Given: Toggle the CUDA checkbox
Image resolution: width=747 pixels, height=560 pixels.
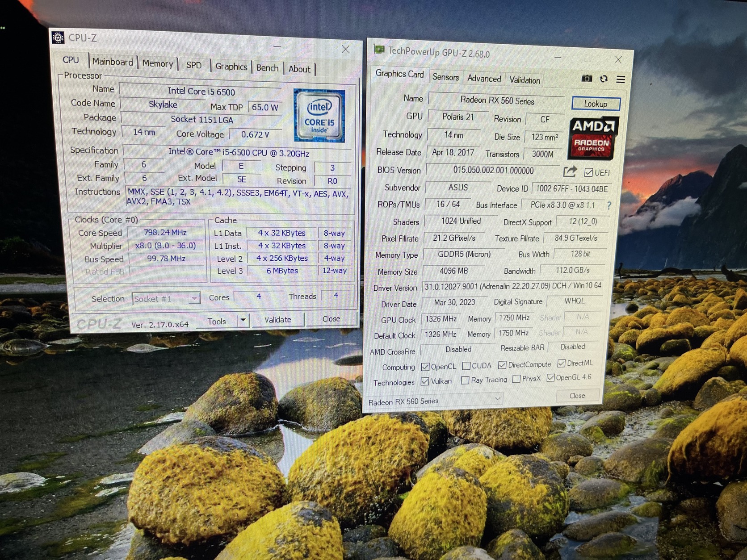Looking at the screenshot, I should [x=466, y=366].
